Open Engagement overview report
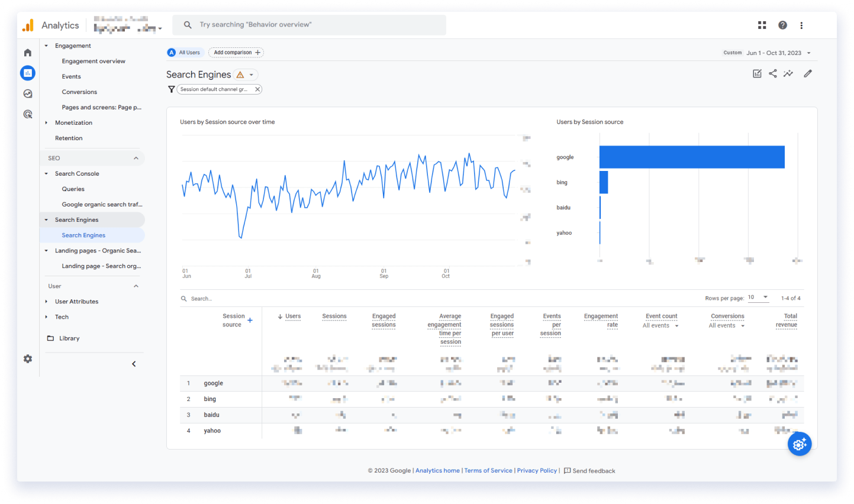 pos(94,61)
